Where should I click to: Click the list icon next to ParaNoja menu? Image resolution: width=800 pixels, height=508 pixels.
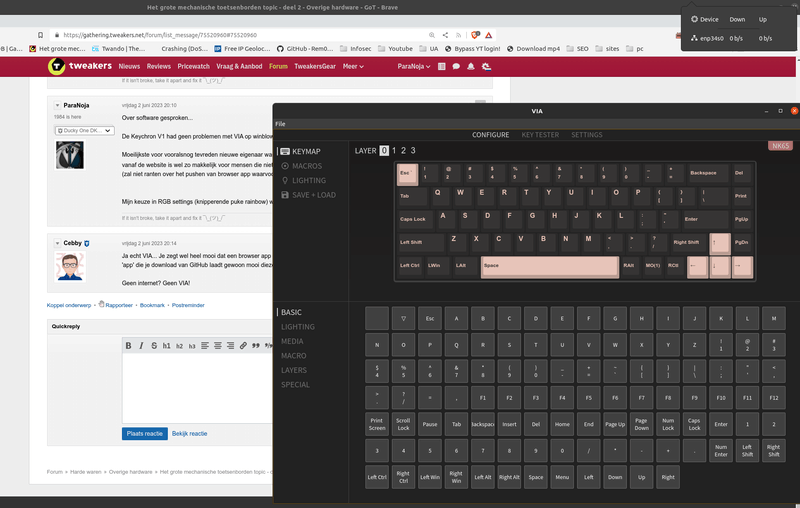click(x=442, y=66)
